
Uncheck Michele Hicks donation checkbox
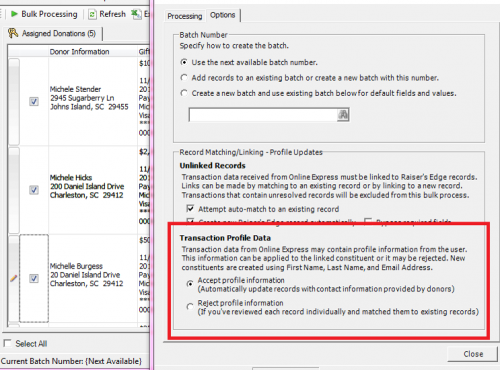pyautogui.click(x=34, y=190)
